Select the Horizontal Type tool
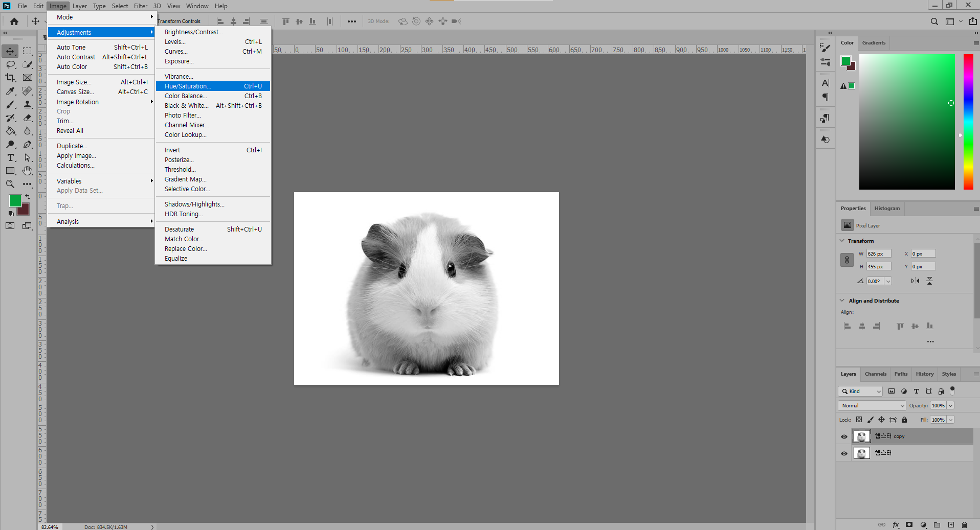This screenshot has height=530, width=980. point(10,157)
